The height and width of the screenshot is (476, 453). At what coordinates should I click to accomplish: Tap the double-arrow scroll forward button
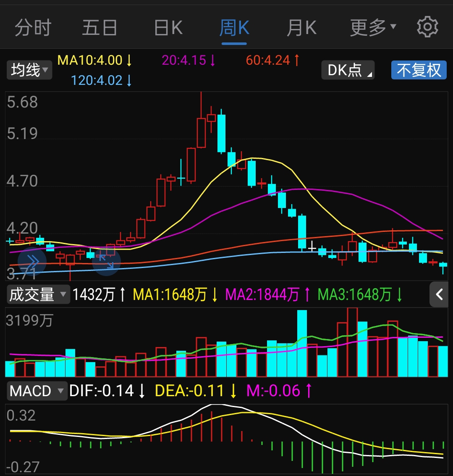click(x=32, y=261)
